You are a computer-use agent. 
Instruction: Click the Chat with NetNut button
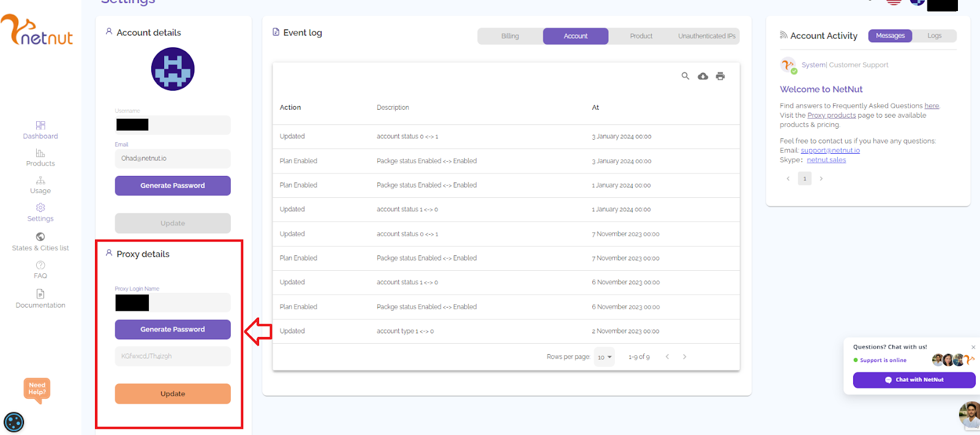(914, 380)
